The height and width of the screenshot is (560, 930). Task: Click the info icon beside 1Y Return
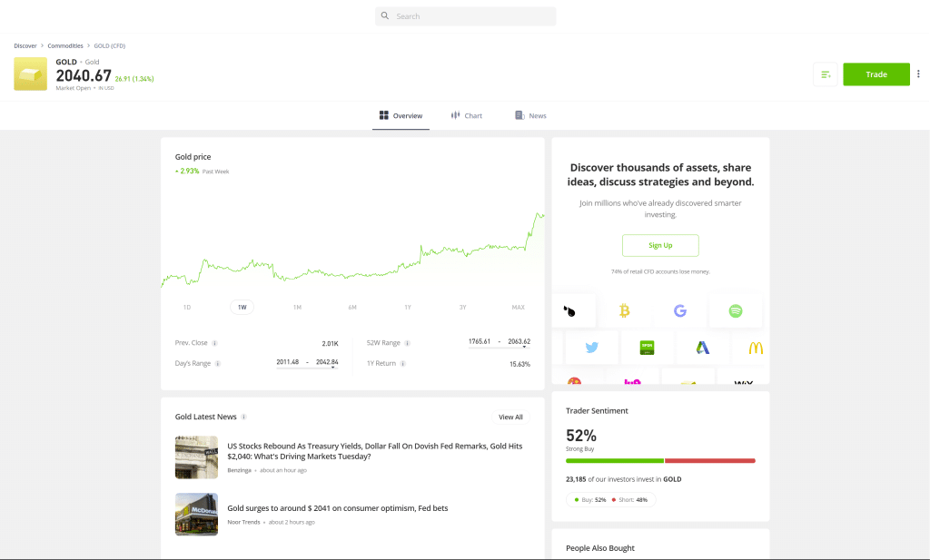coord(401,363)
